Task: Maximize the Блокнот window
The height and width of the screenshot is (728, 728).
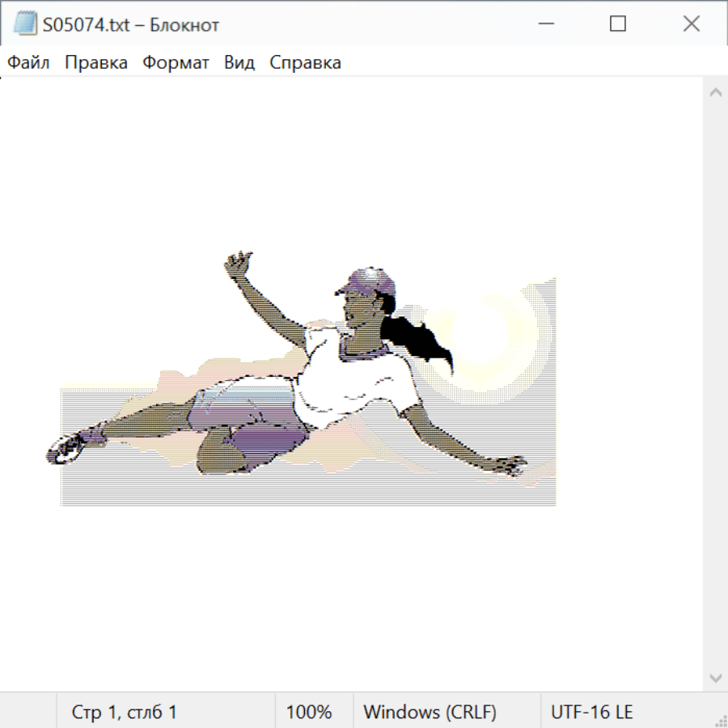Action: (618, 24)
